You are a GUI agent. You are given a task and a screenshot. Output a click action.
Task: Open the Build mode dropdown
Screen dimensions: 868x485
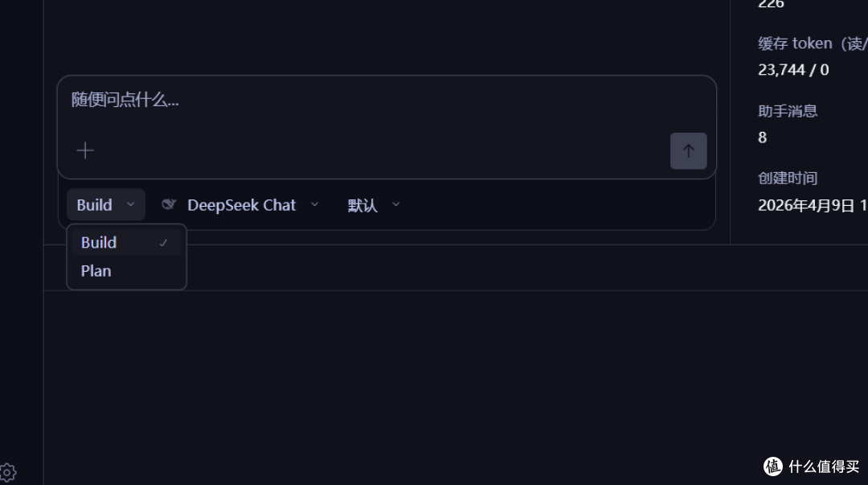106,204
